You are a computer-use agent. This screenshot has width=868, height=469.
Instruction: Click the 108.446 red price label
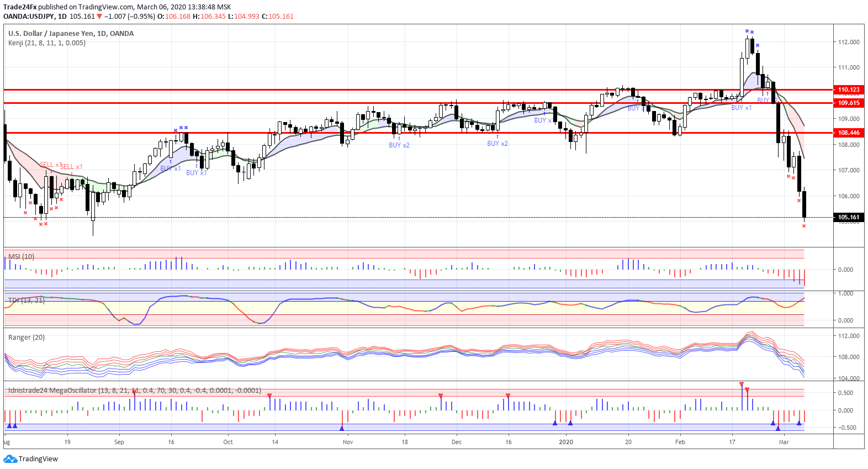coord(849,133)
